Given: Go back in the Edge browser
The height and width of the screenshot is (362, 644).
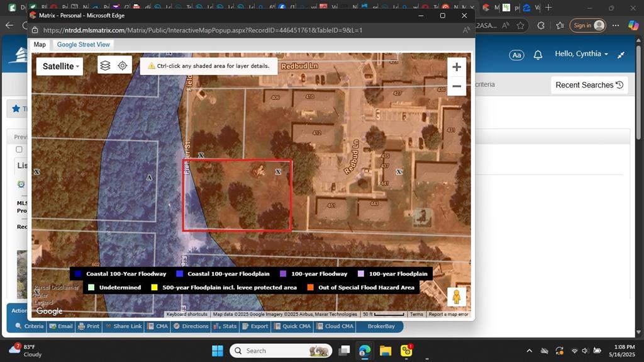Looking at the screenshot, I should (x=9, y=26).
